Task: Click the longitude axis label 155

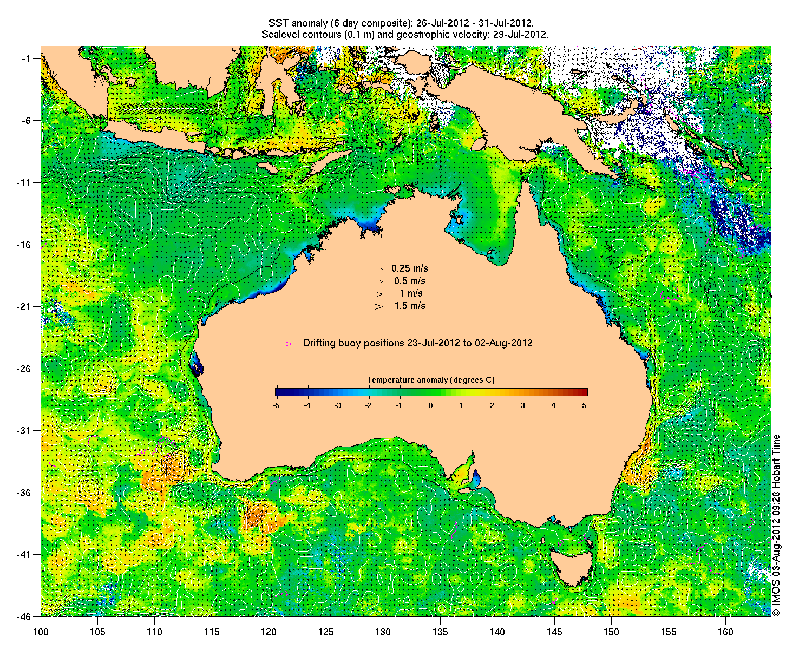Action: coord(669,632)
